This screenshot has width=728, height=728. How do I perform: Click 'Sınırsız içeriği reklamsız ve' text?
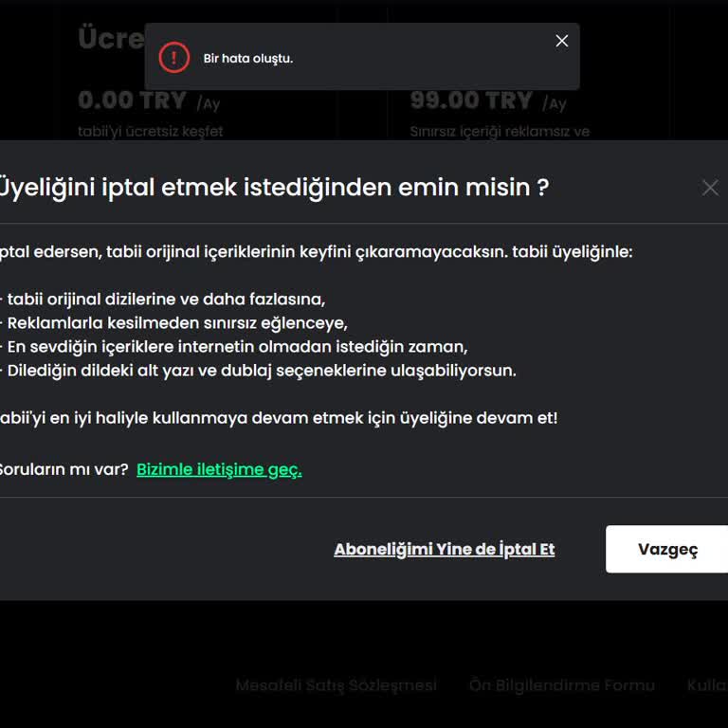tap(500, 132)
